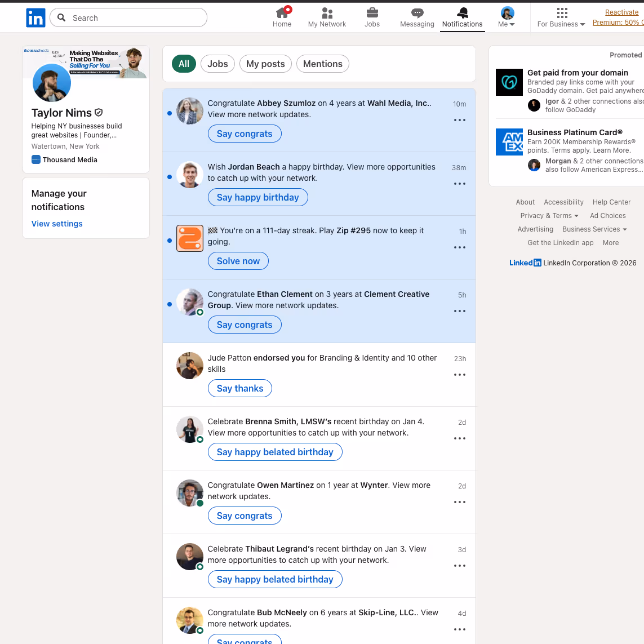Open Ethan Clement's avatar

click(x=190, y=302)
